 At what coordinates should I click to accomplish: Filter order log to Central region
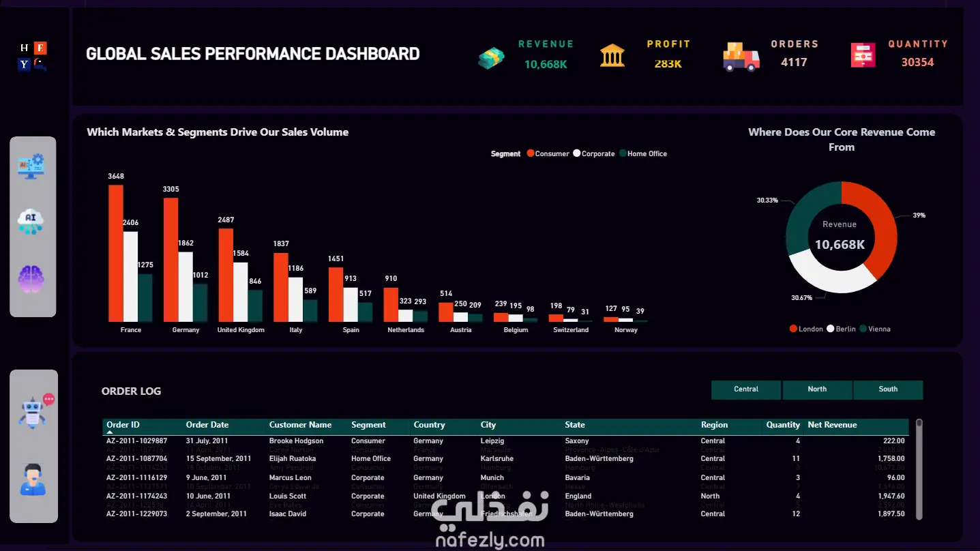click(746, 389)
